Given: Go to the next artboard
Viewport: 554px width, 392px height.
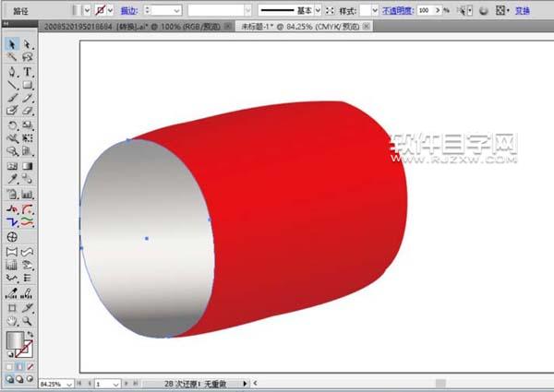Looking at the screenshot, I should (x=126, y=383).
